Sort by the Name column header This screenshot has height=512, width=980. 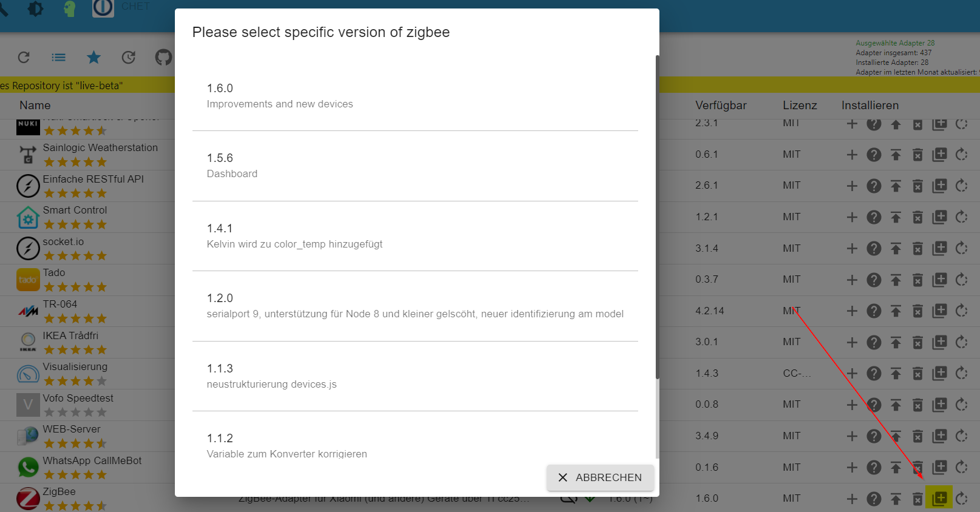coord(35,105)
